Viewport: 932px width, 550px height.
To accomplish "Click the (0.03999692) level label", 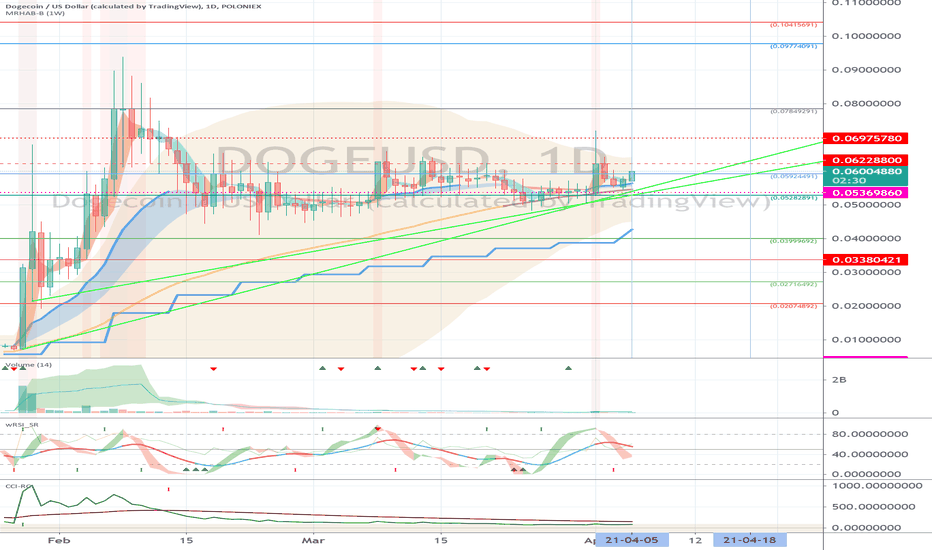I will [x=793, y=241].
